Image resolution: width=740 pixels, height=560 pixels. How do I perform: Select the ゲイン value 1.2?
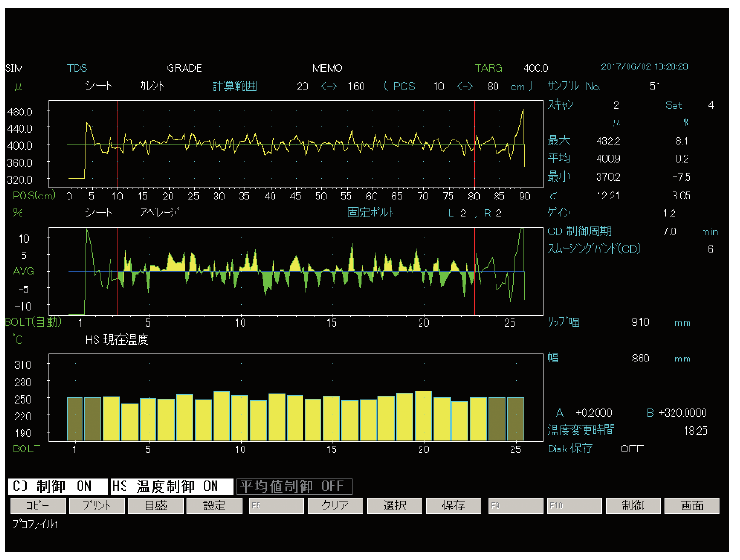coord(669,214)
